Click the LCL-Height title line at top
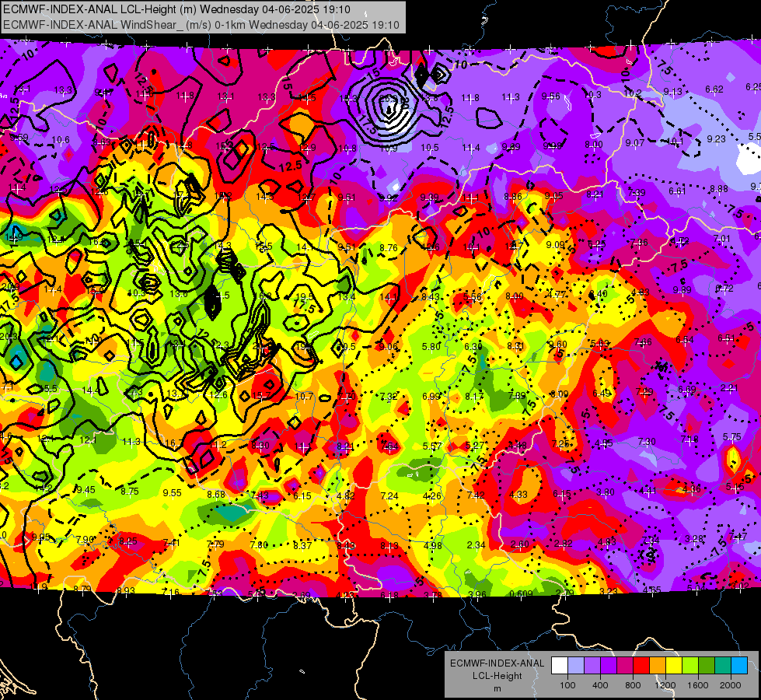Image resolution: width=761 pixels, height=700 pixels. 177,9
